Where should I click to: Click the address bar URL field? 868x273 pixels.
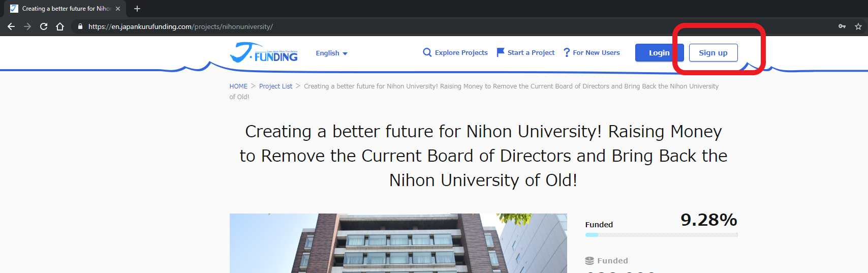452,26
